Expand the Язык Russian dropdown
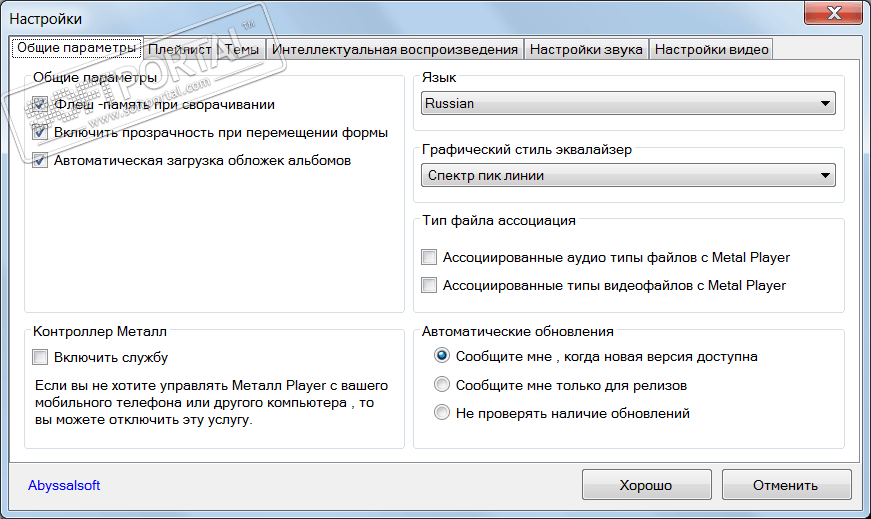This screenshot has width=871, height=519. pyautogui.click(x=629, y=103)
